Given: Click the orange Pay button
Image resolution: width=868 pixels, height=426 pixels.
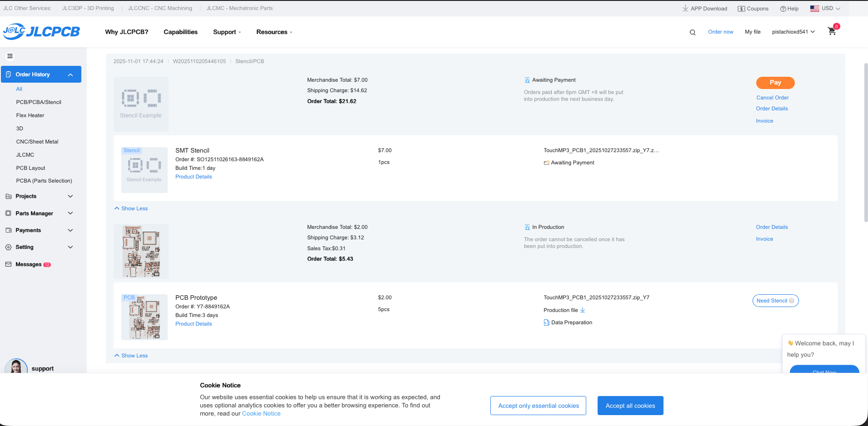Looking at the screenshot, I should (775, 83).
